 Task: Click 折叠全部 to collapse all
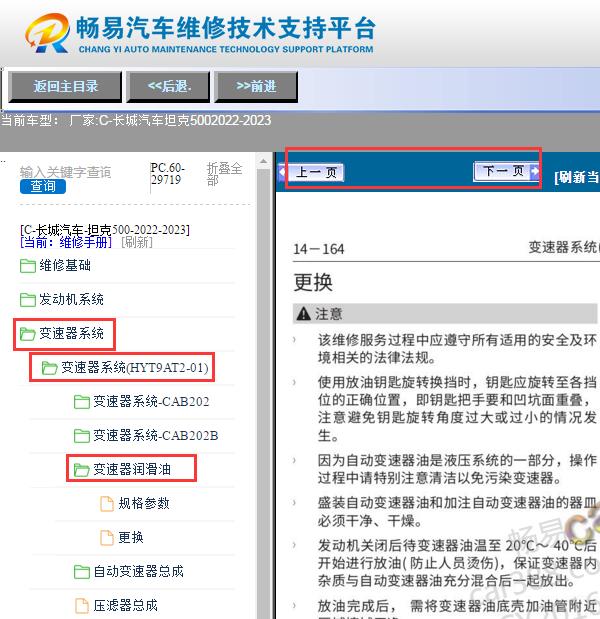click(224, 174)
